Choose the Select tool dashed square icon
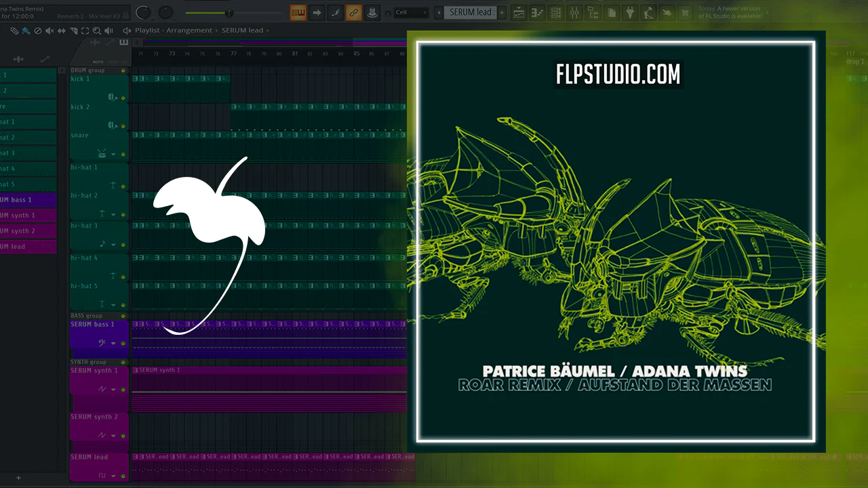Image resolution: width=868 pixels, height=488 pixels. click(85, 30)
